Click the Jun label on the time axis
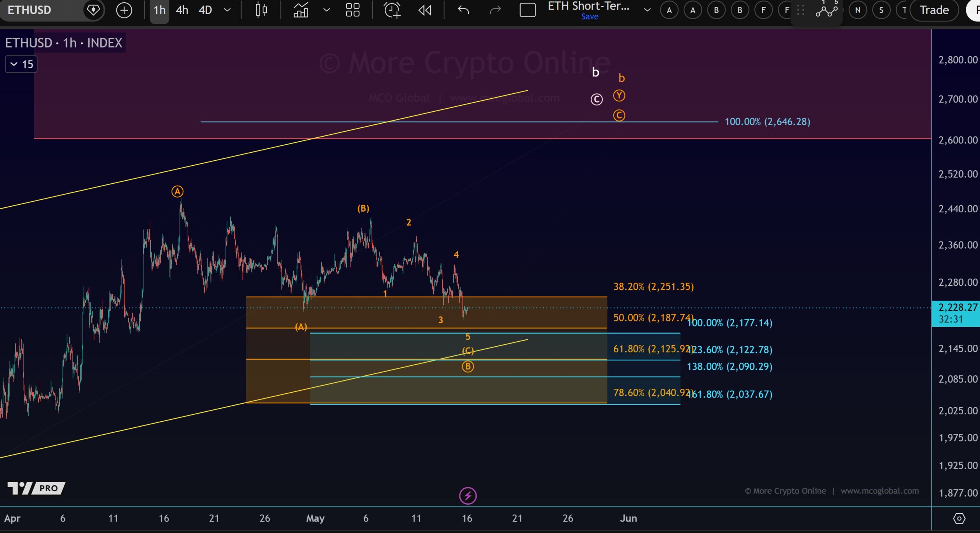The width and height of the screenshot is (980, 533). [628, 518]
